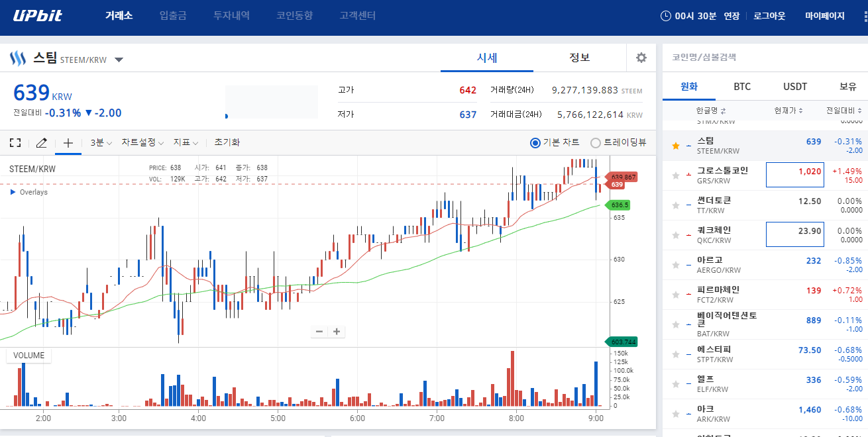The width and height of the screenshot is (868, 437).
Task: Zoom in chart with plus button
Action: pyautogui.click(x=337, y=332)
